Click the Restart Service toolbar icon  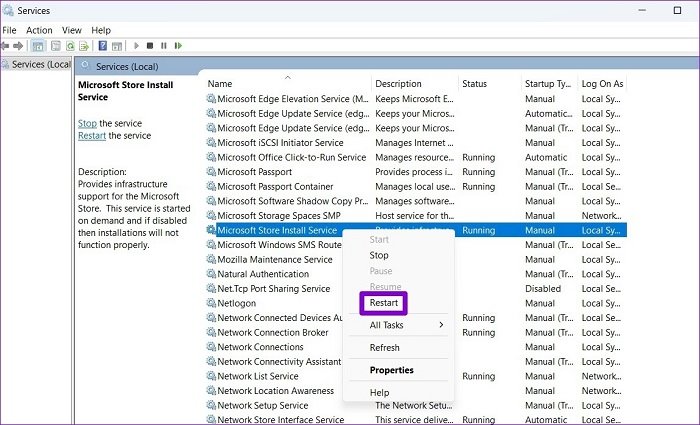(179, 46)
